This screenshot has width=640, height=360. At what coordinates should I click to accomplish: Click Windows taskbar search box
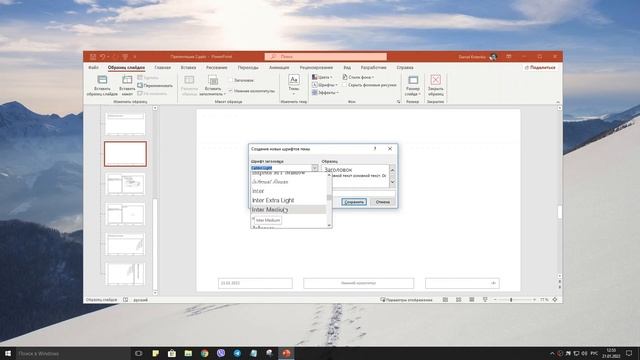tap(73, 353)
